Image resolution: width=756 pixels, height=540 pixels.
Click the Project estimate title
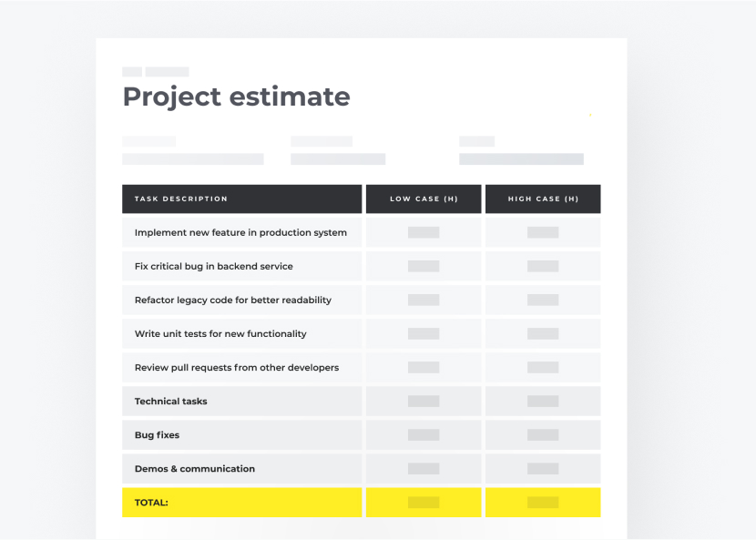[236, 97]
